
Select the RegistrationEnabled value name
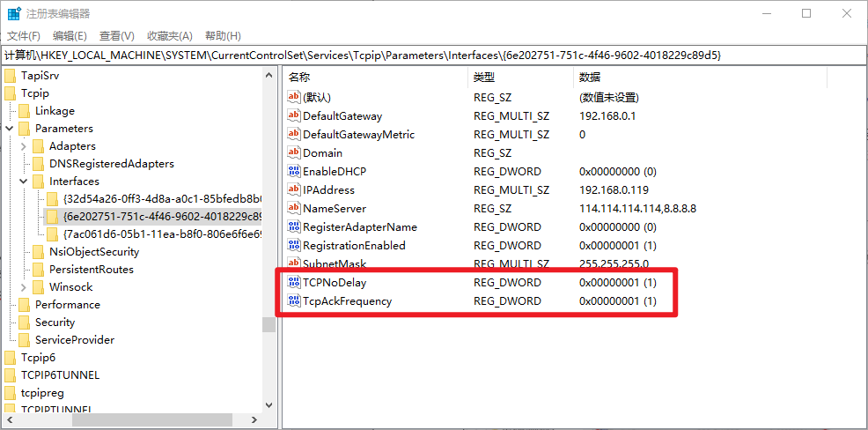(x=354, y=246)
